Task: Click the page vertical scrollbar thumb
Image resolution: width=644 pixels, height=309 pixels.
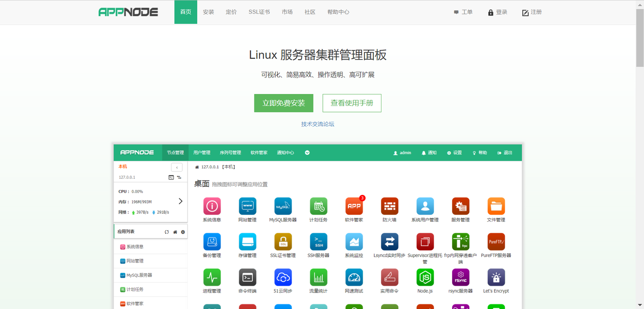Action: tap(640, 37)
